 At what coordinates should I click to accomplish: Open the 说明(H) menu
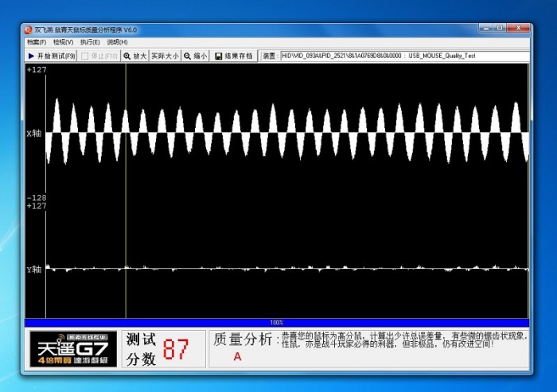point(117,42)
